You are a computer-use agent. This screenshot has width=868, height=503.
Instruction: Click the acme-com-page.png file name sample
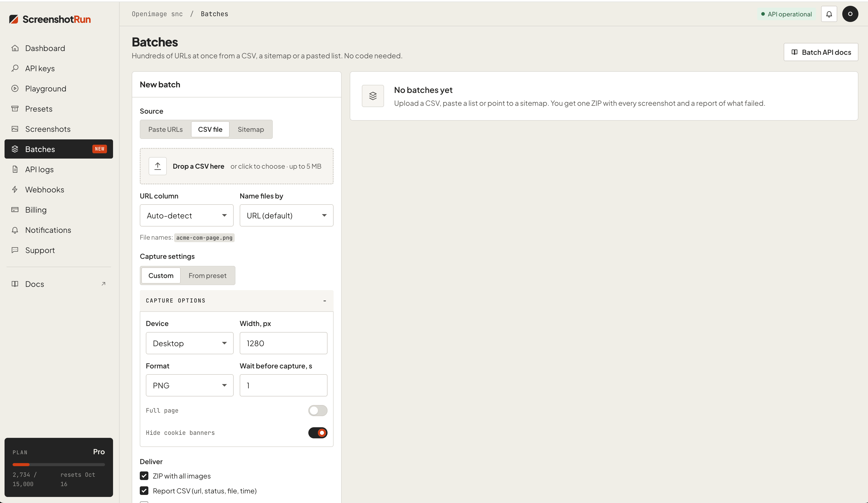(204, 238)
